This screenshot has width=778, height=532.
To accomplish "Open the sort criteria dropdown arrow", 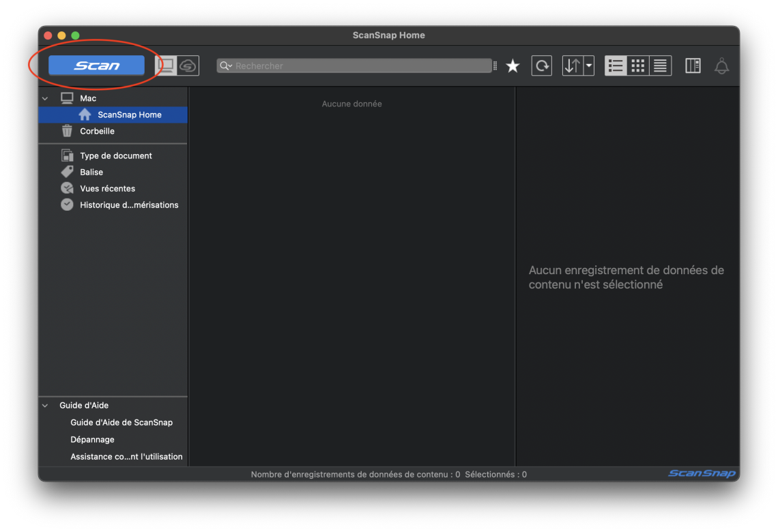I will pyautogui.click(x=588, y=66).
